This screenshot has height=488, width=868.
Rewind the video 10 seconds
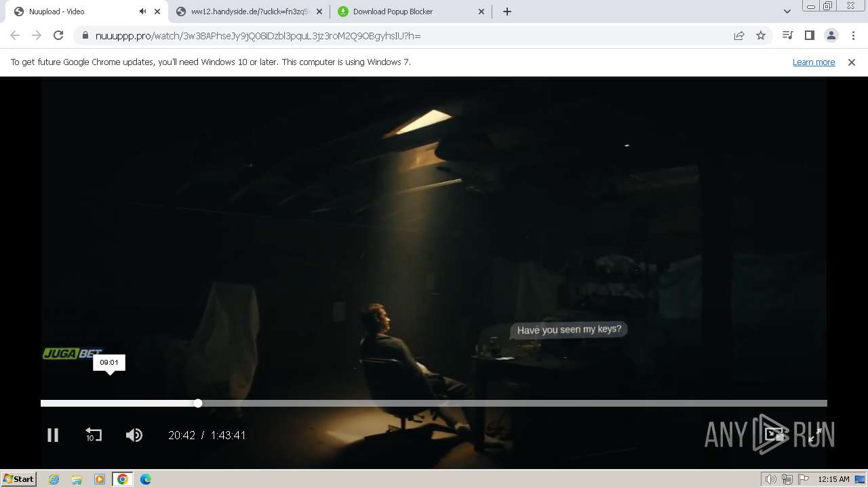(94, 435)
